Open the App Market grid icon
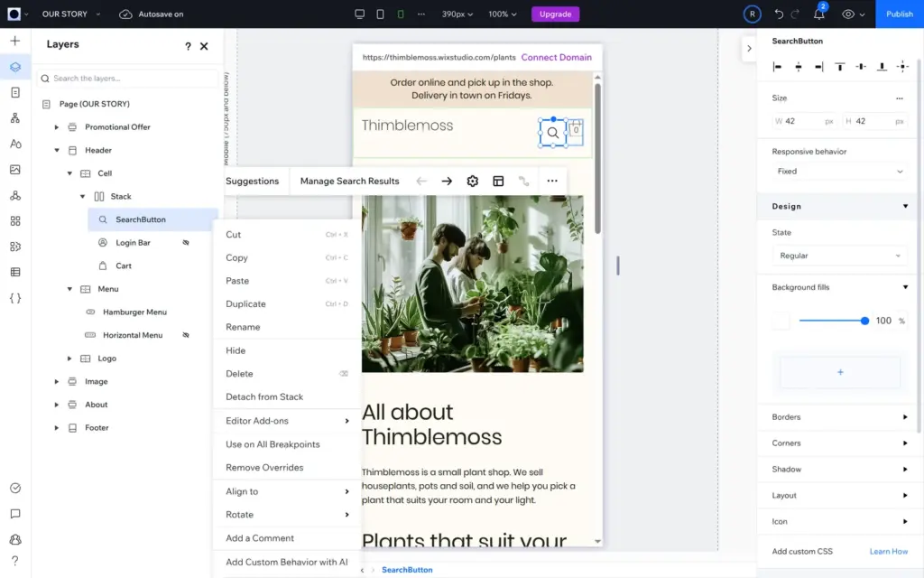Viewport: 924px width, 578px height. coord(15,221)
